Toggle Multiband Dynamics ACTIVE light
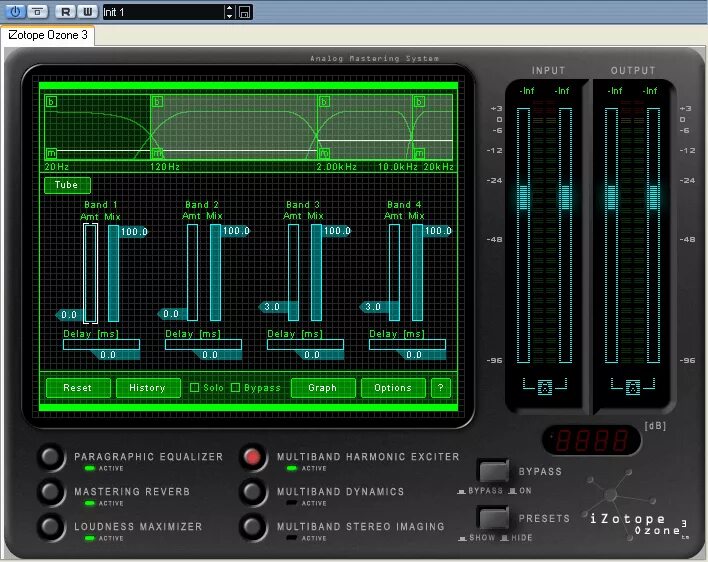Screen dimensions: 708x562 click(x=292, y=503)
